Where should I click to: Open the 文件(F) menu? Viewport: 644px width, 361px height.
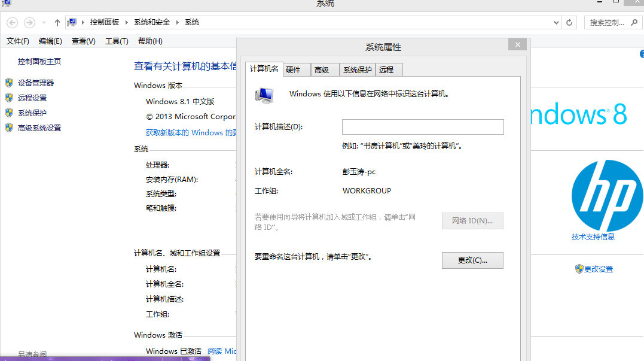click(x=18, y=41)
